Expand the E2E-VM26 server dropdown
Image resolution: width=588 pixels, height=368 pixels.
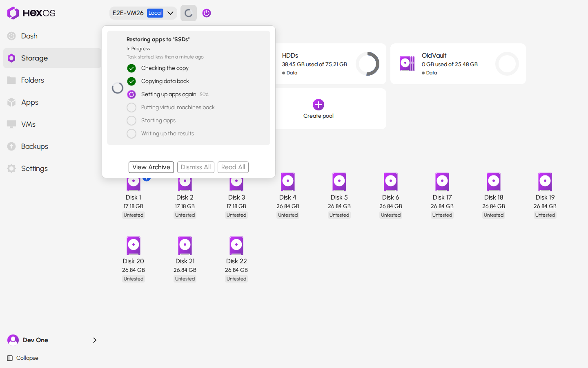(x=143, y=13)
